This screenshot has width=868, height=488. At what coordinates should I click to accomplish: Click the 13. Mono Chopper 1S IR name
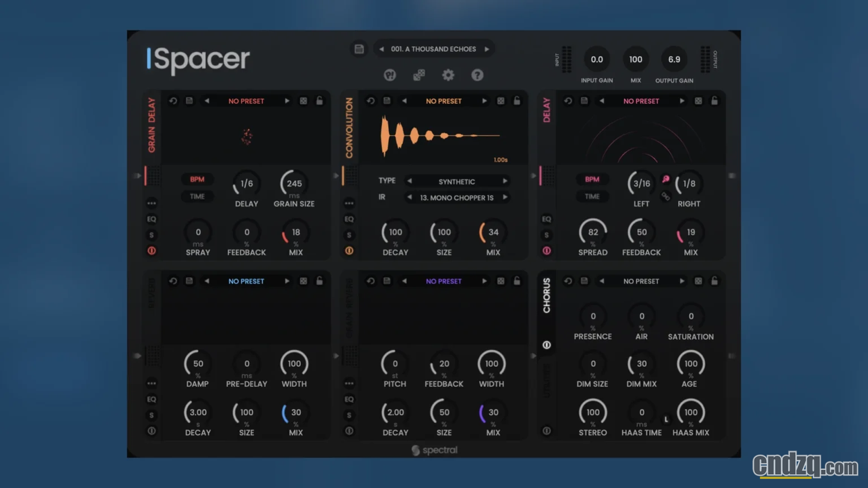point(457,197)
